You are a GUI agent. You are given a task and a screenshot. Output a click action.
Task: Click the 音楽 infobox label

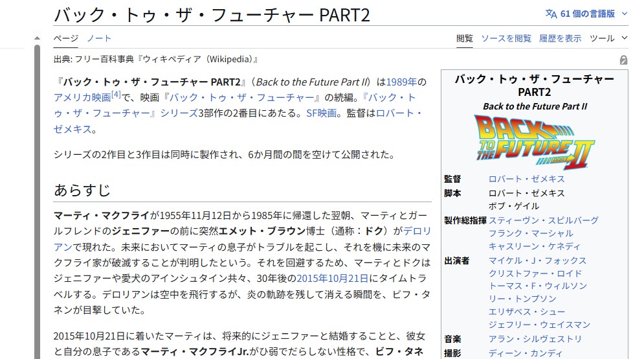pyautogui.click(x=452, y=339)
